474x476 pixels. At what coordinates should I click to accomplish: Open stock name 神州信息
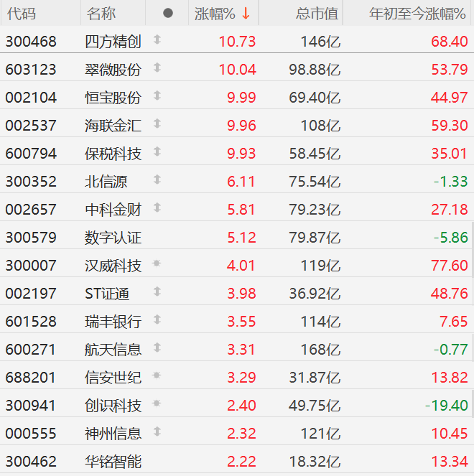113,434
